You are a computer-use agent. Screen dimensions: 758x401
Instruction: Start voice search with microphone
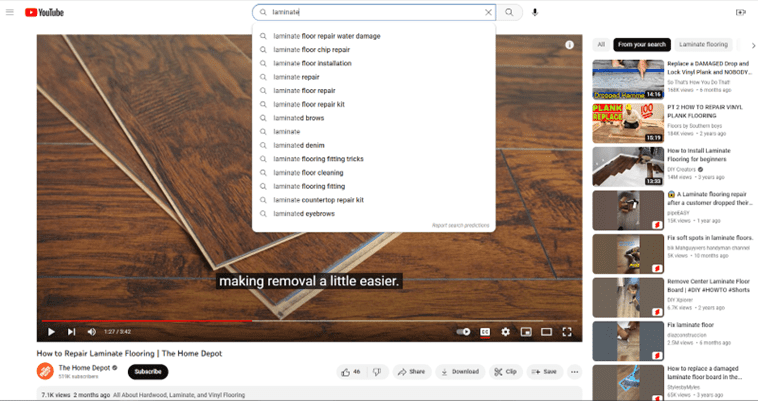click(535, 12)
